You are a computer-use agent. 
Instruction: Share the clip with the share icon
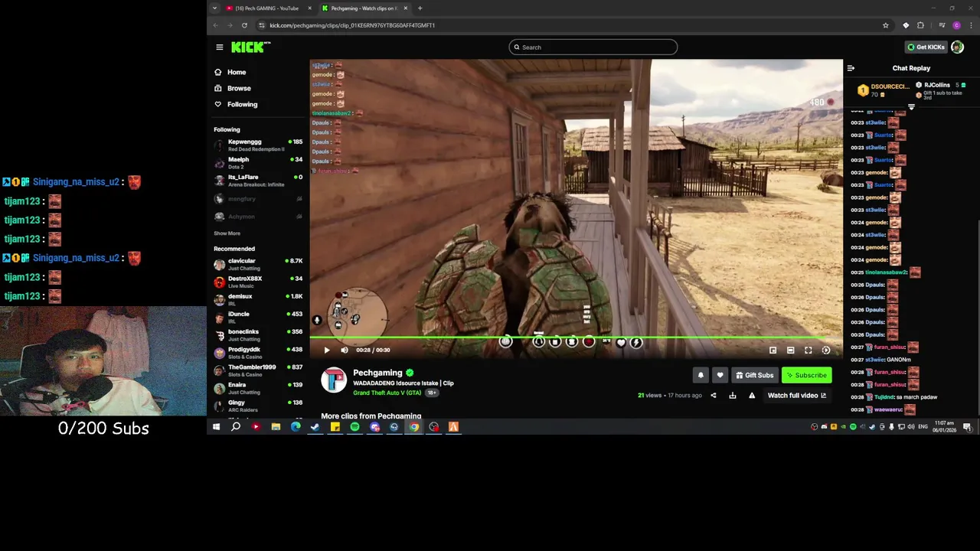713,396
